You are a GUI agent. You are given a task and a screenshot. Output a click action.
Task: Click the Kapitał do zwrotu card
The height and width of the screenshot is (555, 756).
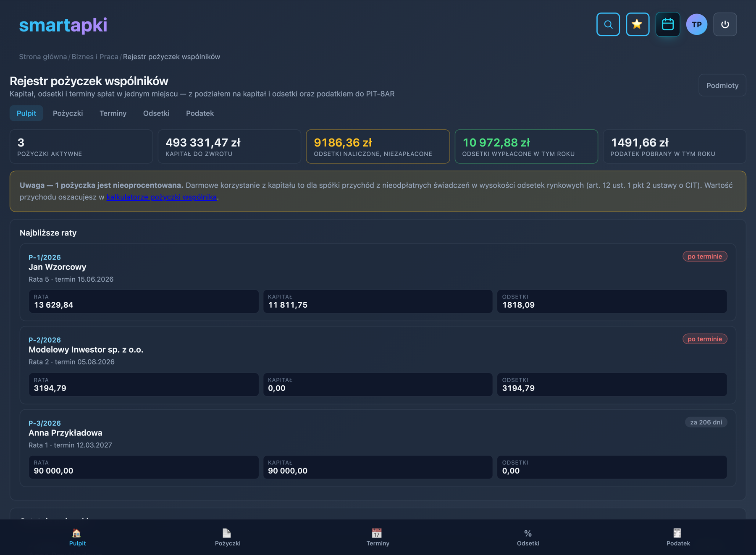point(229,147)
